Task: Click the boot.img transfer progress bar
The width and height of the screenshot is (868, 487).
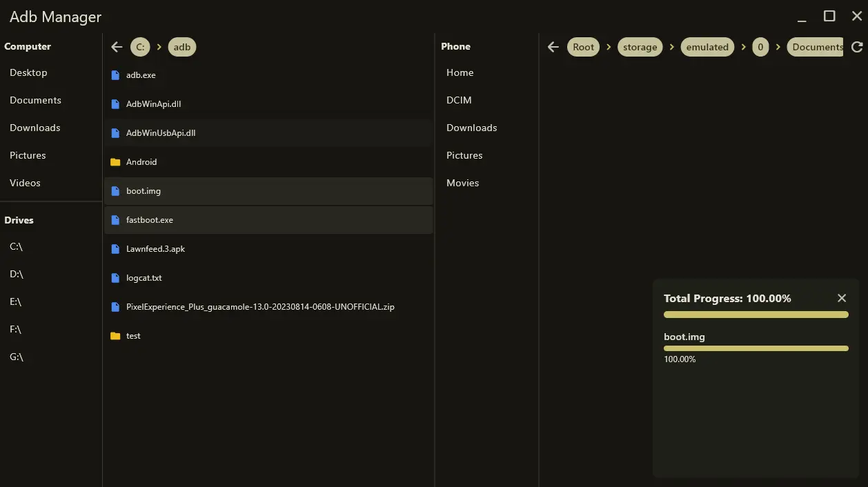Action: point(756,348)
